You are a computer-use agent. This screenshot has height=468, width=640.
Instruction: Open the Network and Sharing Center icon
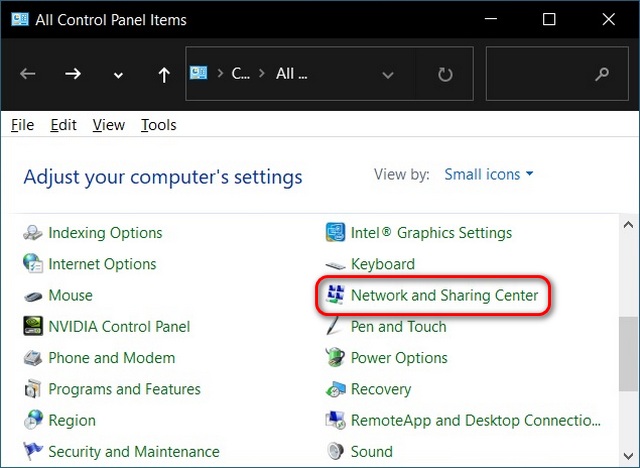click(x=336, y=295)
